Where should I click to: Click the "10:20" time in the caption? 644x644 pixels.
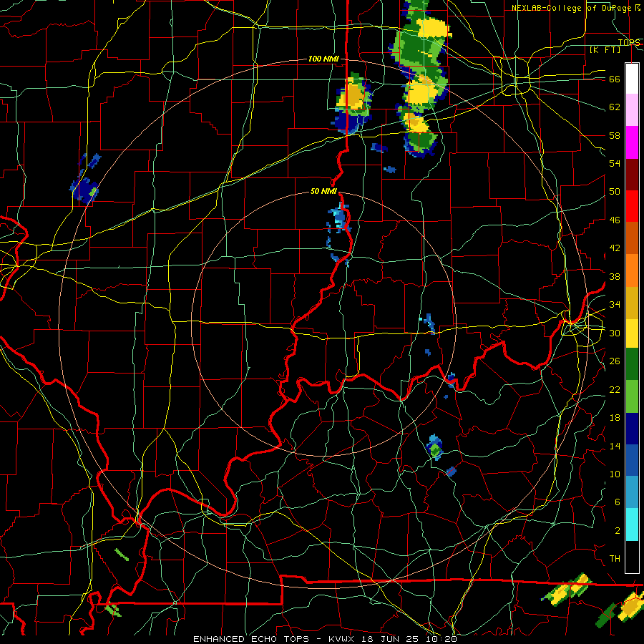coord(441,639)
